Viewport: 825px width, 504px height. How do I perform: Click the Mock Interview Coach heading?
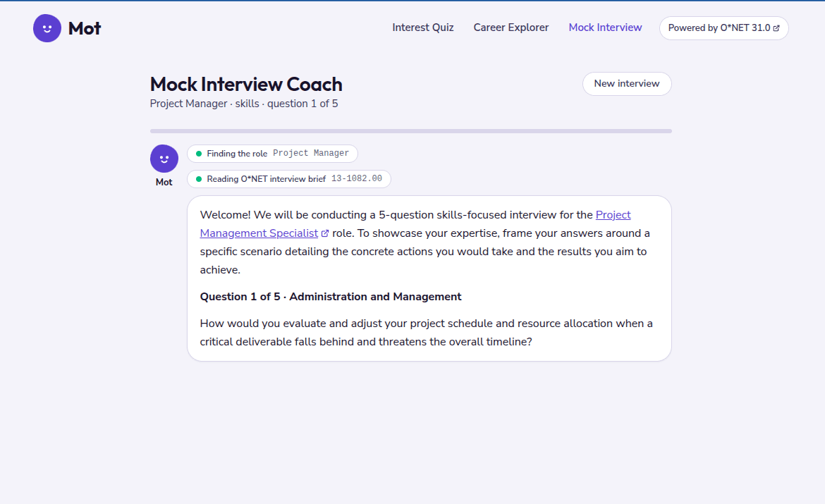pos(246,84)
